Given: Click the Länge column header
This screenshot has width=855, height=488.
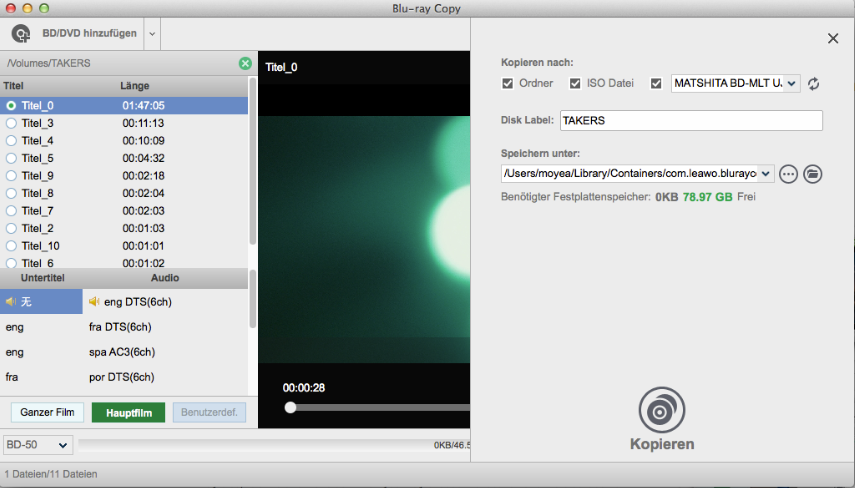Looking at the screenshot, I should click(135, 86).
